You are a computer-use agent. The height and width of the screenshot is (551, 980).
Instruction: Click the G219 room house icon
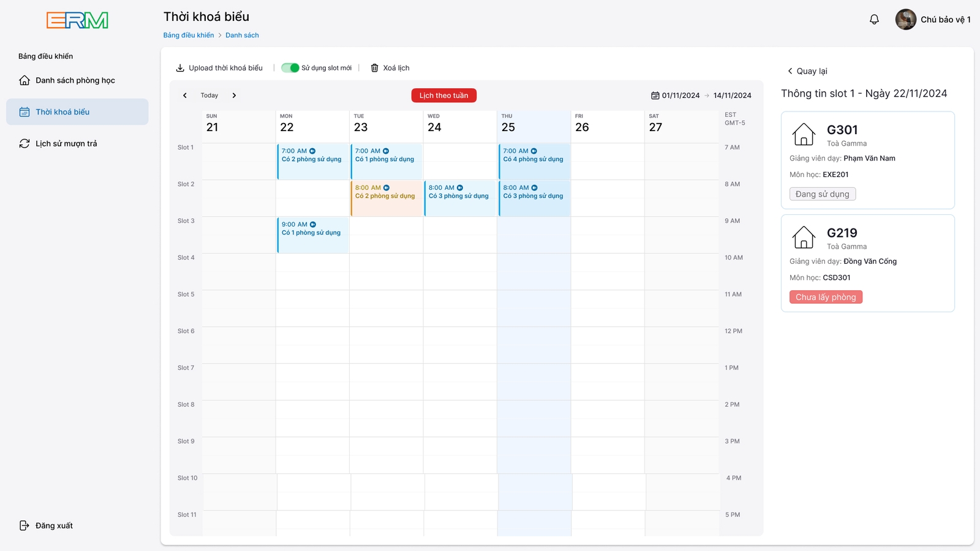804,237
